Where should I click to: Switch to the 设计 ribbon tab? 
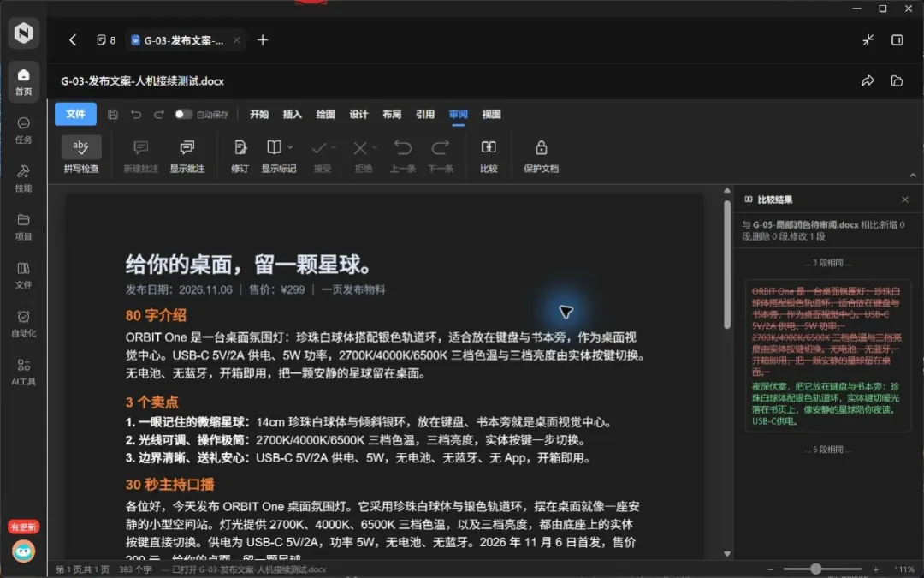tap(358, 115)
